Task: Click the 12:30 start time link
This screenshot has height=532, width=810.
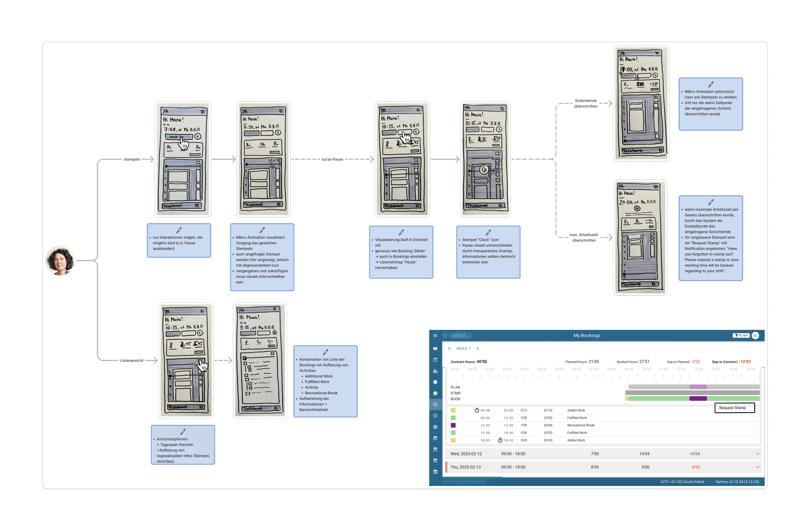Action: pos(485,425)
